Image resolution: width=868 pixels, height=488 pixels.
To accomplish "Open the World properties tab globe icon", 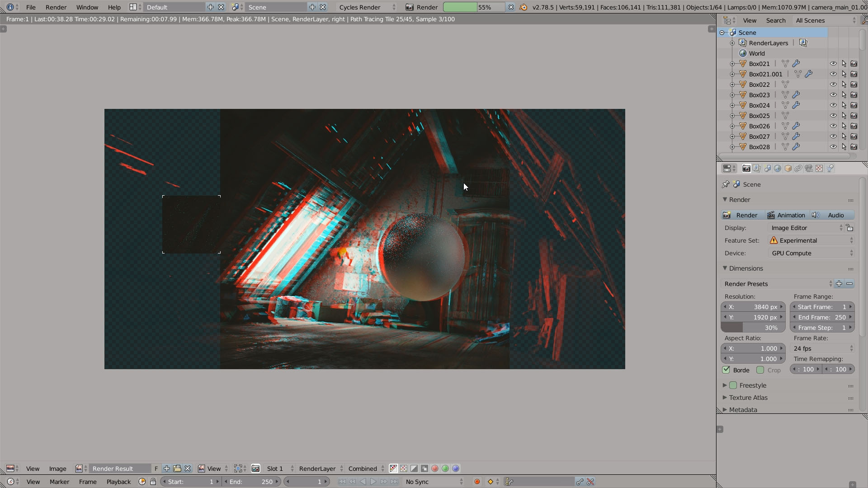I will point(778,169).
